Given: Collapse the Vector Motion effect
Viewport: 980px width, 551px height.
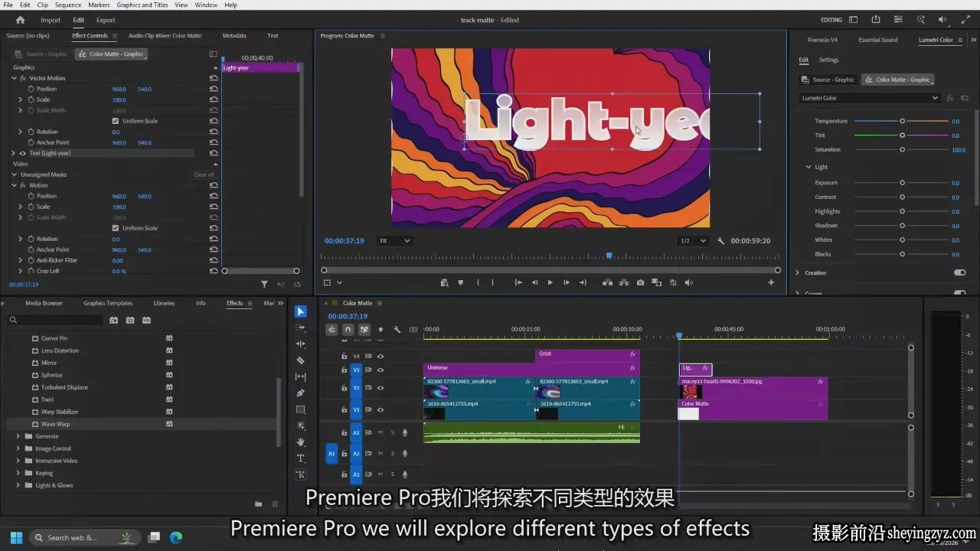Looking at the screenshot, I should point(14,78).
